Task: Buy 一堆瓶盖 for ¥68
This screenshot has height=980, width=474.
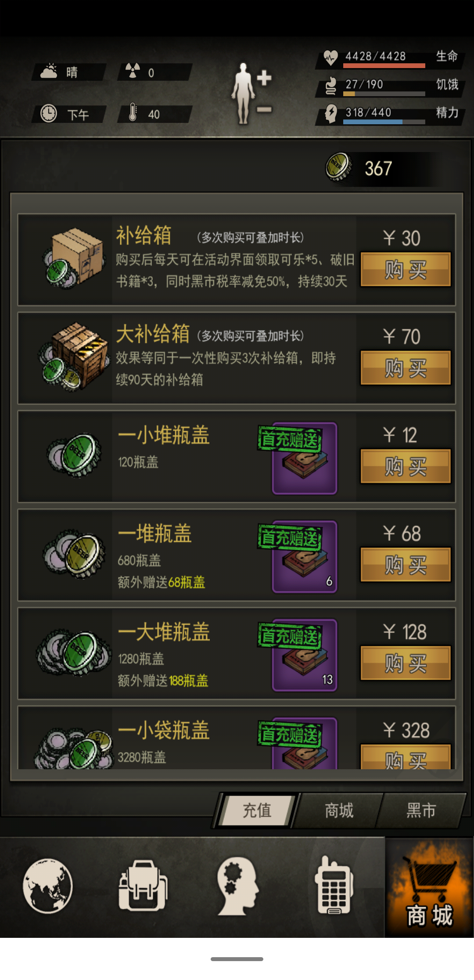Action: point(406,564)
